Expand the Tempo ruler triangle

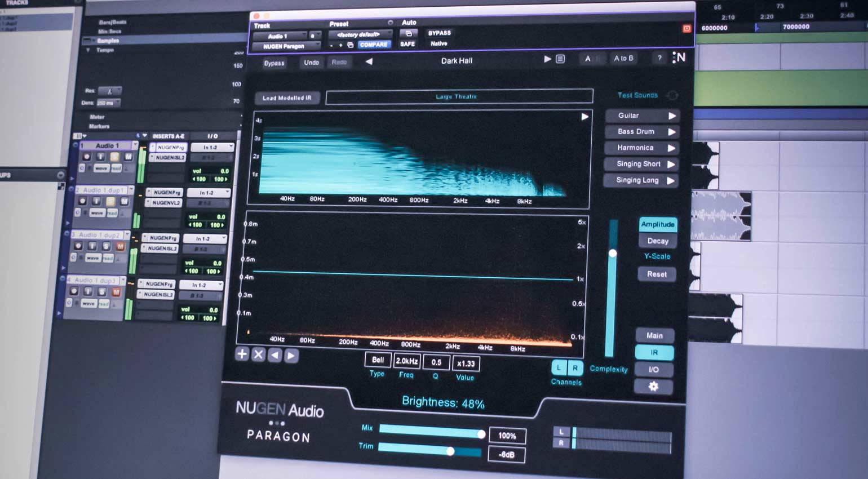coord(88,50)
